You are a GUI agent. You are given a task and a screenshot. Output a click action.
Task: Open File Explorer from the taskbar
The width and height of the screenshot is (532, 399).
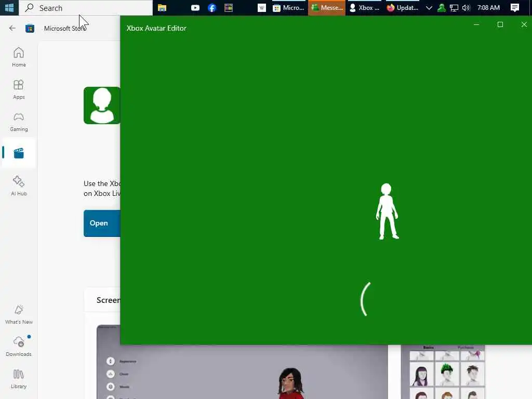pyautogui.click(x=162, y=7)
